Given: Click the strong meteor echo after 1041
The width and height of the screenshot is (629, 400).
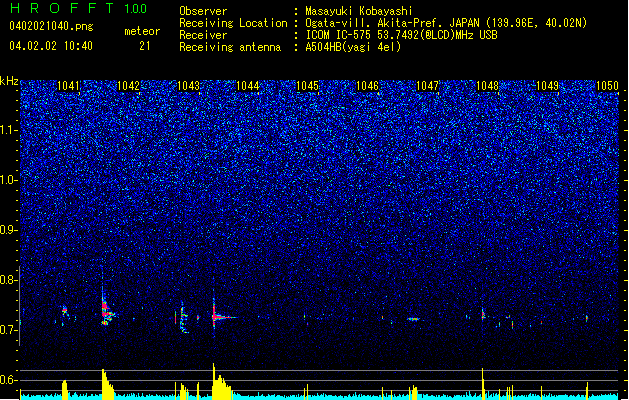Looking at the screenshot, I should [x=106, y=313].
